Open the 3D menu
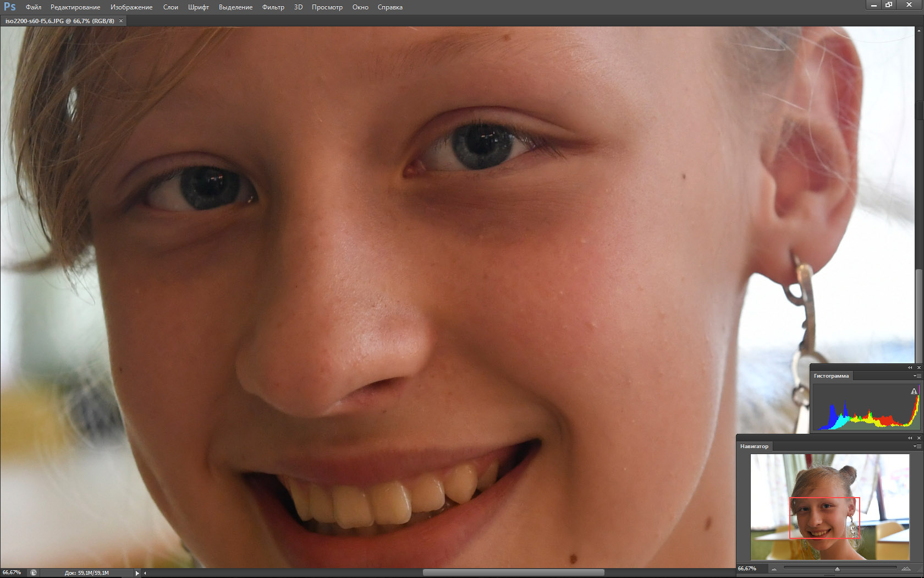This screenshot has width=924, height=578. coord(298,7)
